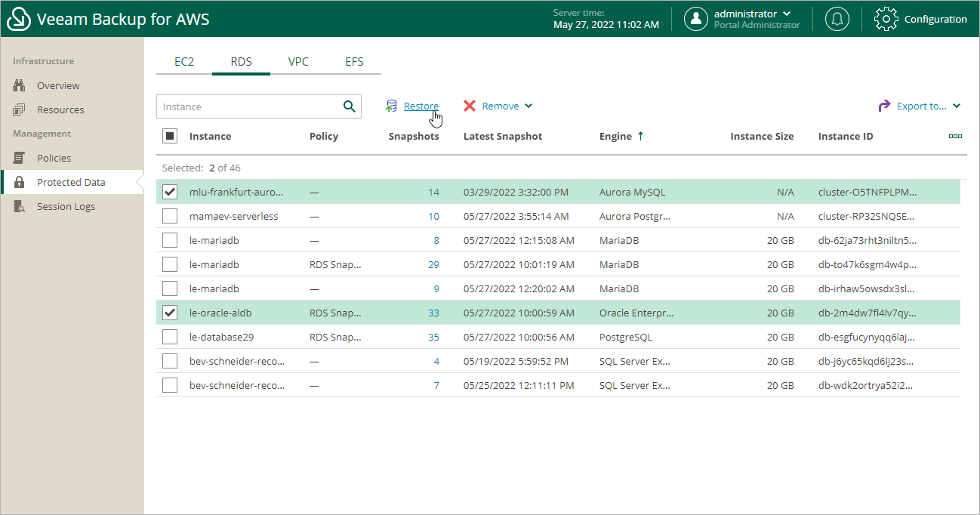This screenshot has height=515, width=980.
Task: Click the magnifier search icon
Action: coord(349,106)
